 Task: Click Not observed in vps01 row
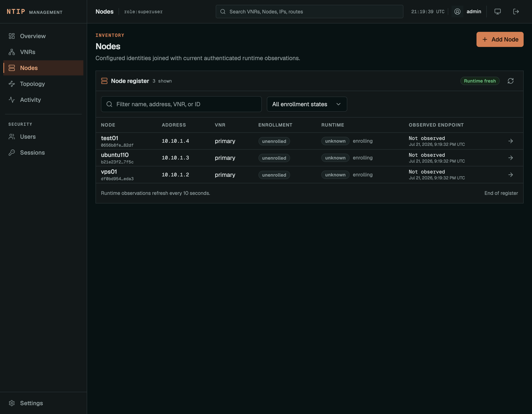tap(426, 172)
